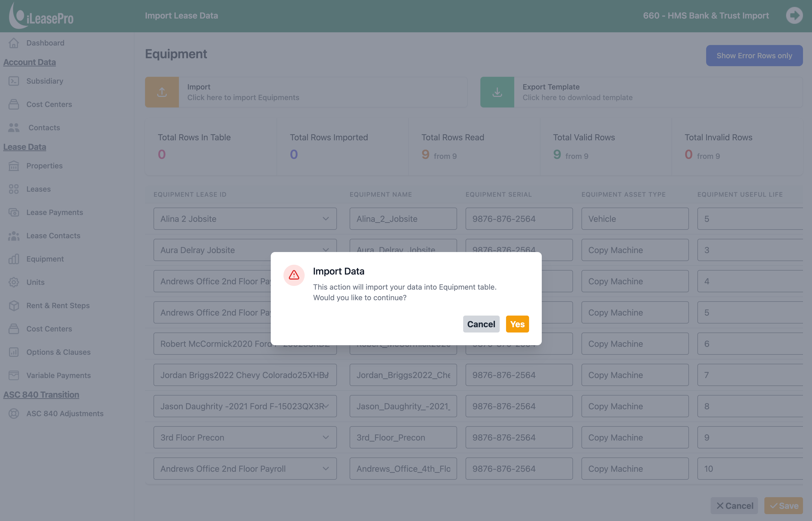Open the Alina 2 Jobsite lease dropdown
Viewport: 812px width, 521px height.
245,219
